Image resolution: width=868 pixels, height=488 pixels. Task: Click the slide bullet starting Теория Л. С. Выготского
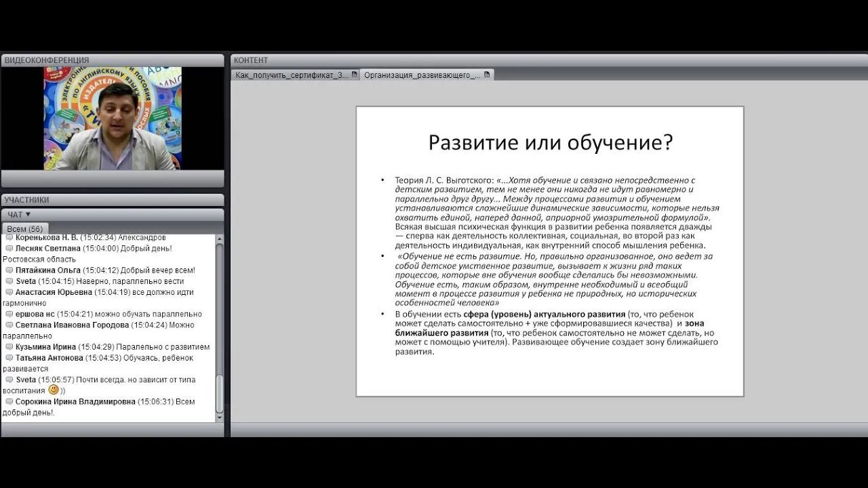pos(557,213)
